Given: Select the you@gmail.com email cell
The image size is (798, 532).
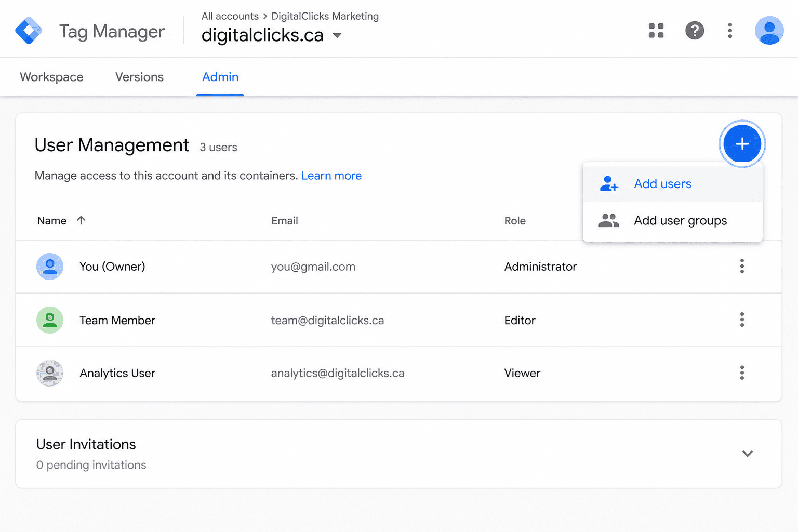Looking at the screenshot, I should [313, 267].
